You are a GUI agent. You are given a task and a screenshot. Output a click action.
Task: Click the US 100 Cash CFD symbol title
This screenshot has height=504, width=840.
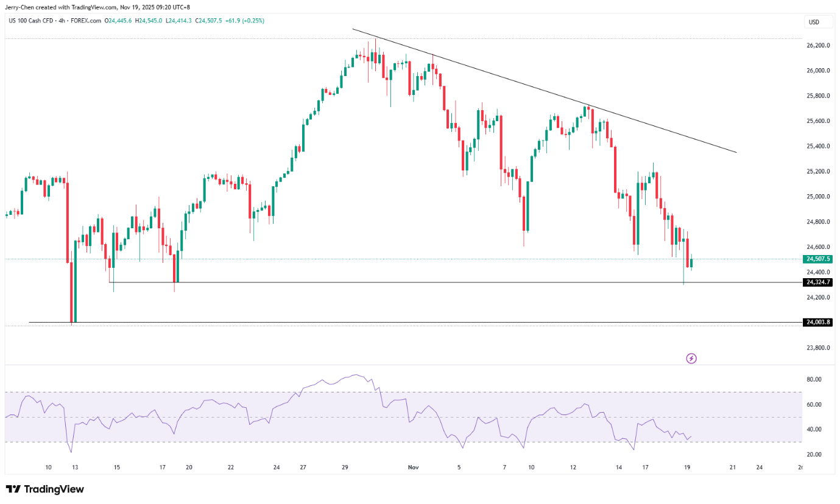(x=34, y=21)
